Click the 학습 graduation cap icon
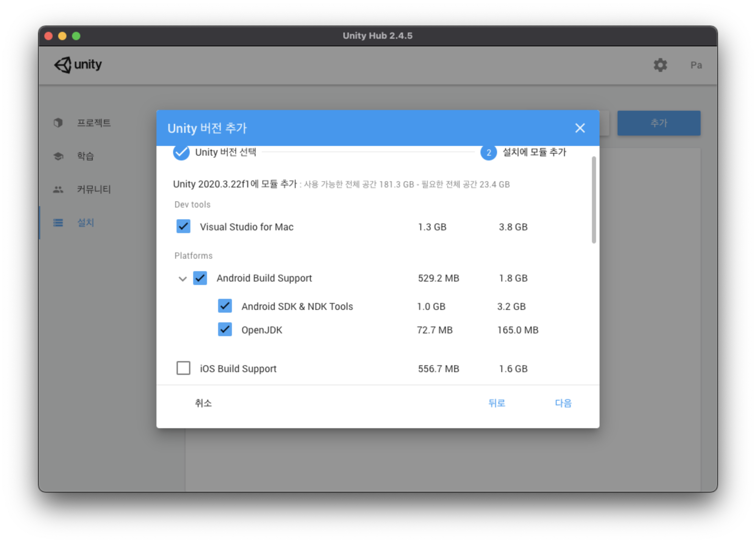Image resolution: width=756 pixels, height=543 pixels. click(x=58, y=156)
